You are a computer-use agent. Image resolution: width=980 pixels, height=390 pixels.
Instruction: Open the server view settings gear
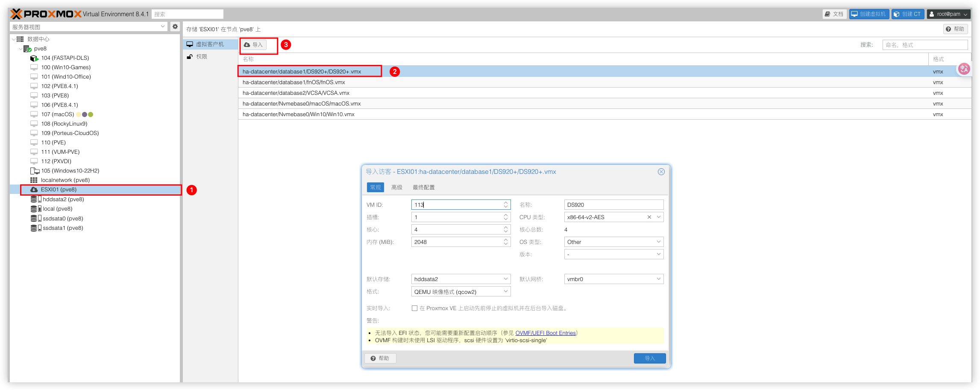175,26
